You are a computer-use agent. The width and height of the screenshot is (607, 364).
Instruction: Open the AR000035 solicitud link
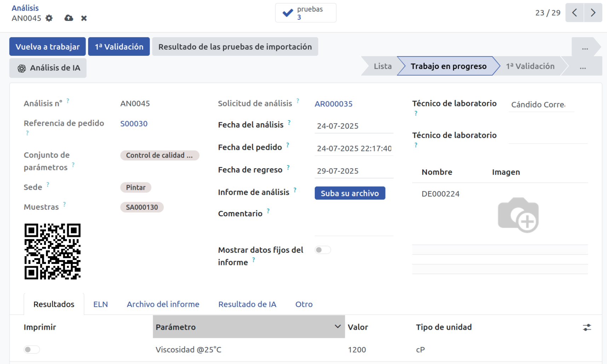334,104
